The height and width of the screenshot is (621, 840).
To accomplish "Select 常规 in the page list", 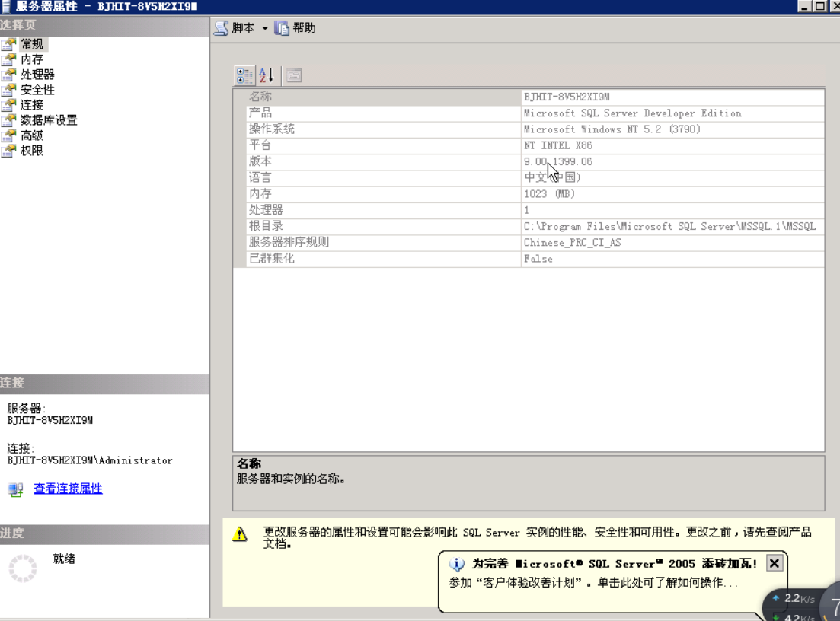I will (32, 44).
